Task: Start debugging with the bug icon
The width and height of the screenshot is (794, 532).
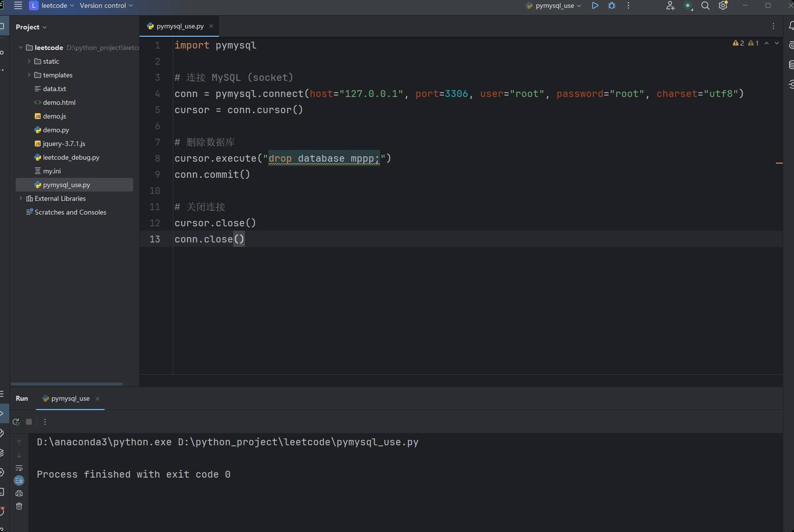Action: coord(612,5)
